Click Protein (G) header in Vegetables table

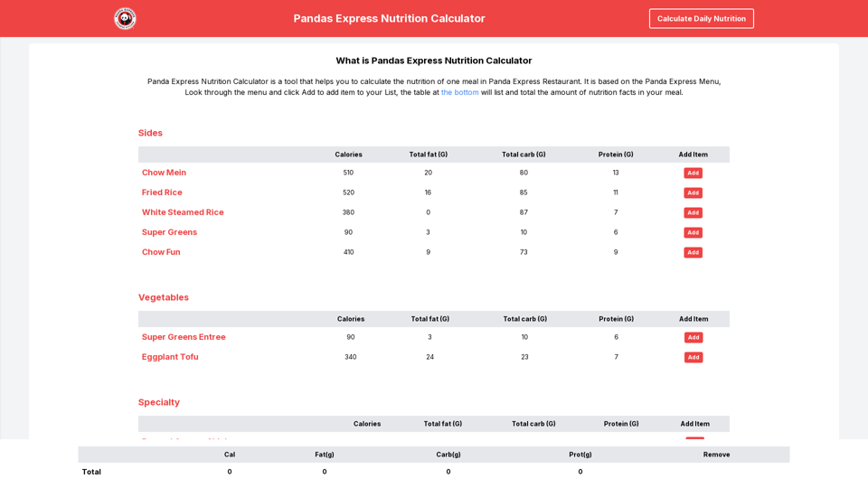coord(616,319)
